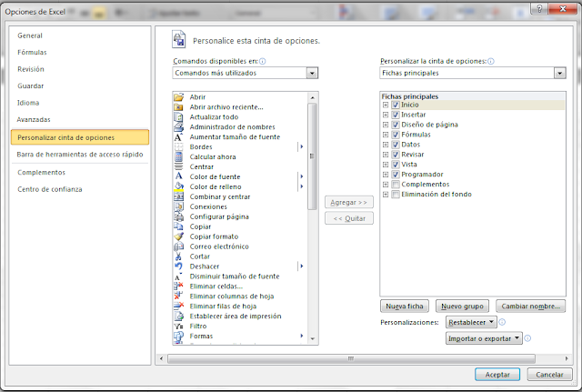Image resolution: width=582 pixels, height=392 pixels.
Task: Uncheck the Insertar tab checkbox
Action: pyautogui.click(x=396, y=116)
